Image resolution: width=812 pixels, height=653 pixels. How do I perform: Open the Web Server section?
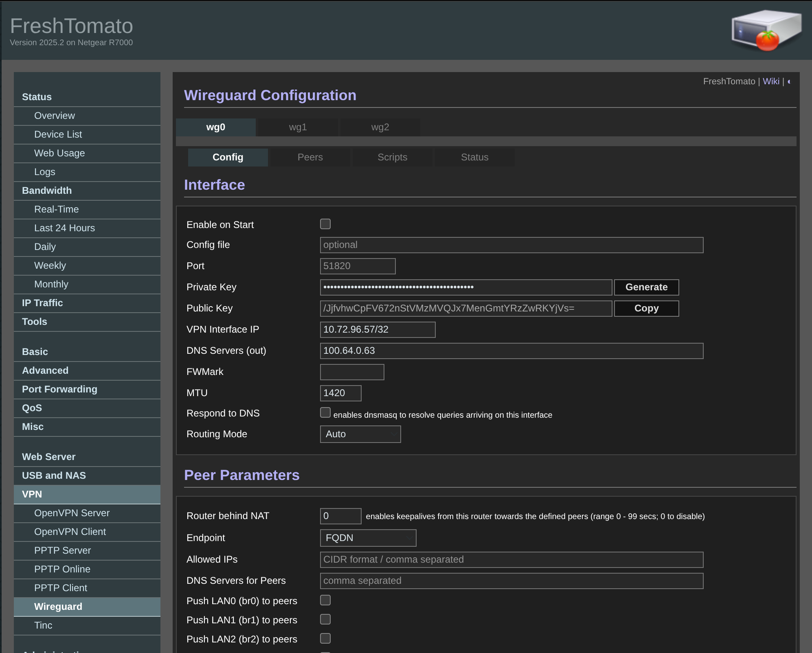pos(87,457)
